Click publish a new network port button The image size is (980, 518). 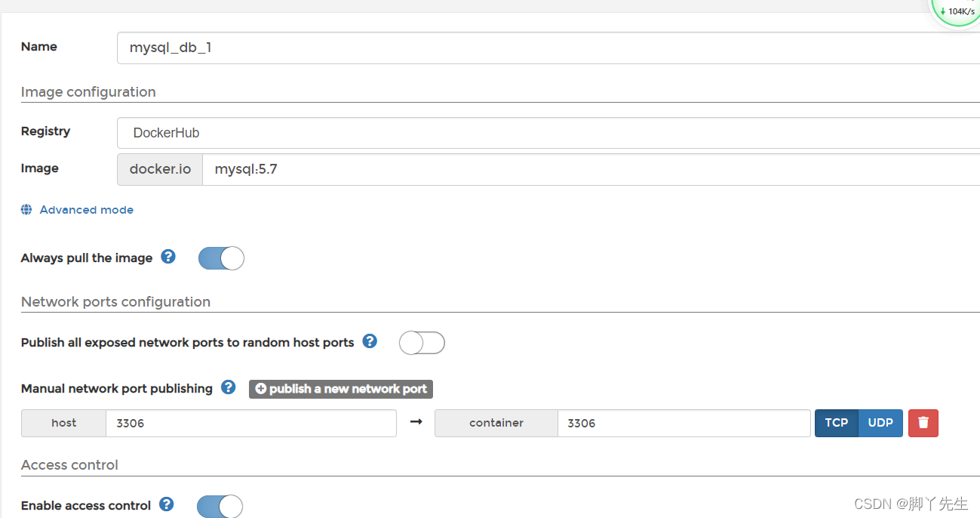click(x=341, y=389)
